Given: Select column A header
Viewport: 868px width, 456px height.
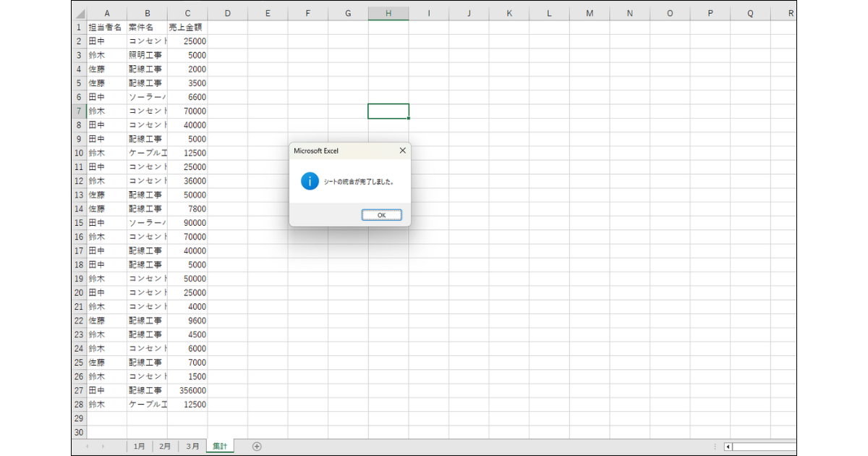Looking at the screenshot, I should (107, 13).
